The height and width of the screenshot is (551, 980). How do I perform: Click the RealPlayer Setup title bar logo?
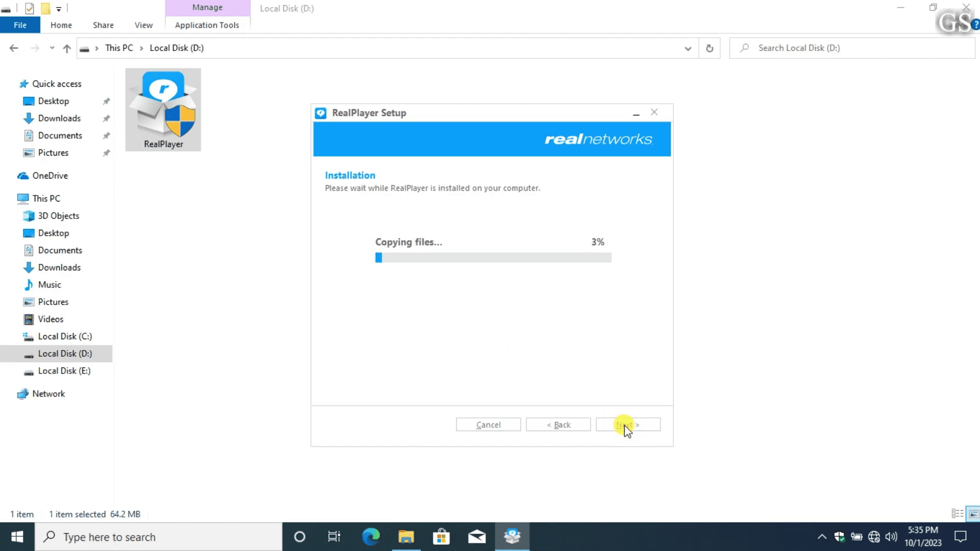point(321,113)
